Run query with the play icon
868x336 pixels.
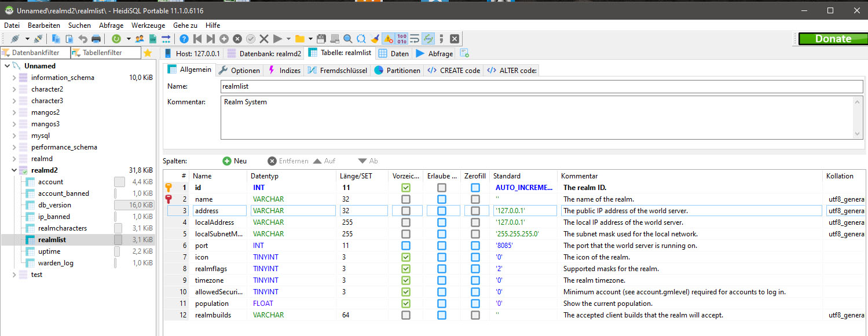(x=277, y=39)
